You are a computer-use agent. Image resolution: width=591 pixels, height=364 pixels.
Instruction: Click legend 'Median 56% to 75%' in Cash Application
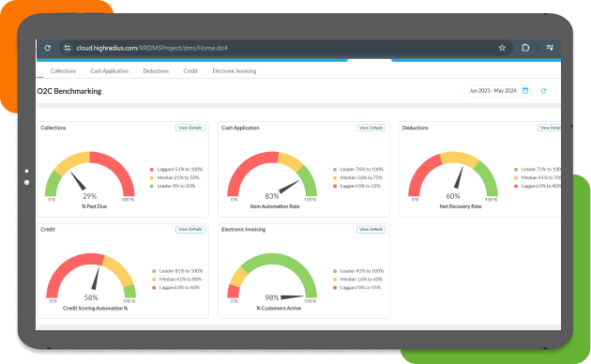(357, 178)
